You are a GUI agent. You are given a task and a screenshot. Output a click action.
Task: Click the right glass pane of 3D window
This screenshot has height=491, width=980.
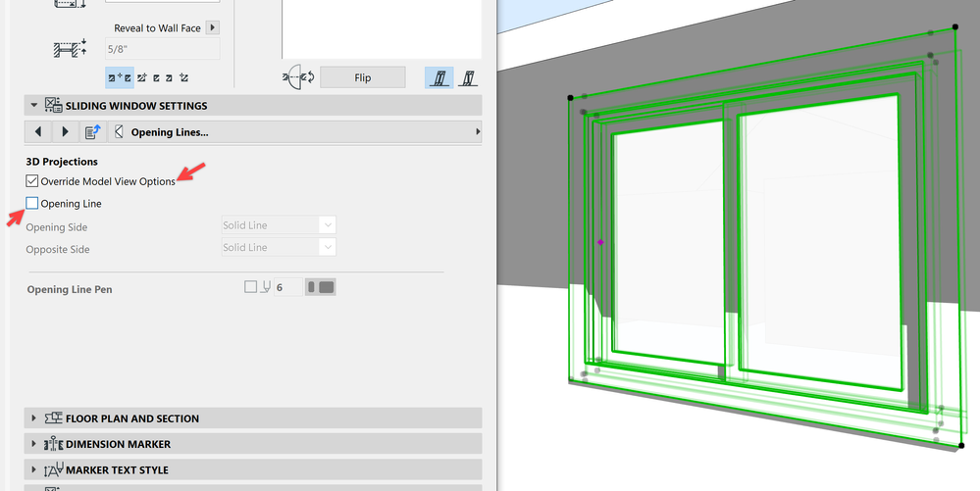819,244
